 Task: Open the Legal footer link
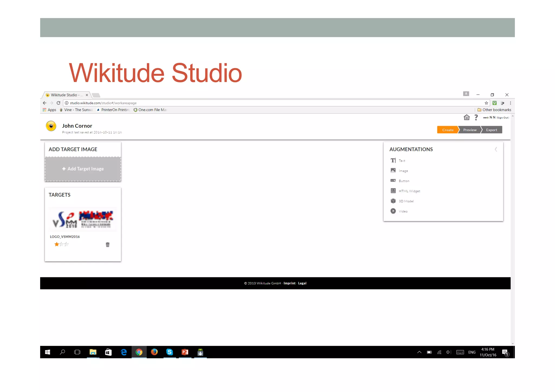tap(302, 283)
